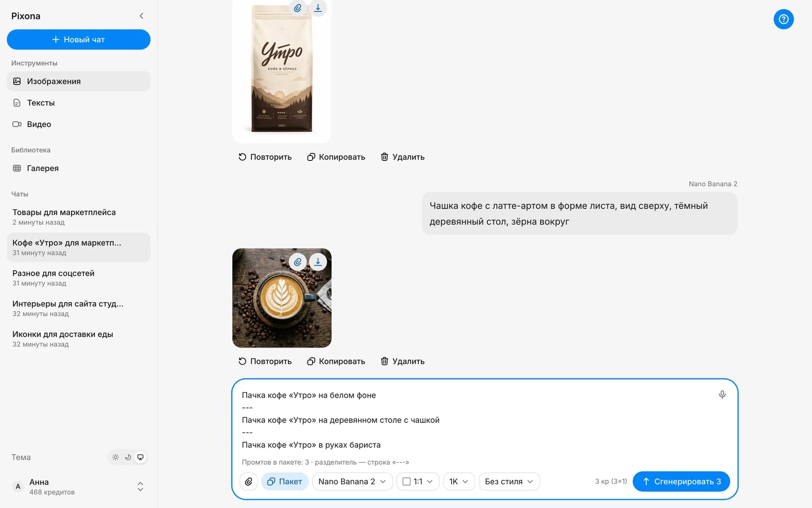Click the Чашка кофе с латте-артом prompt bubble
812x508 pixels.
coord(579,213)
